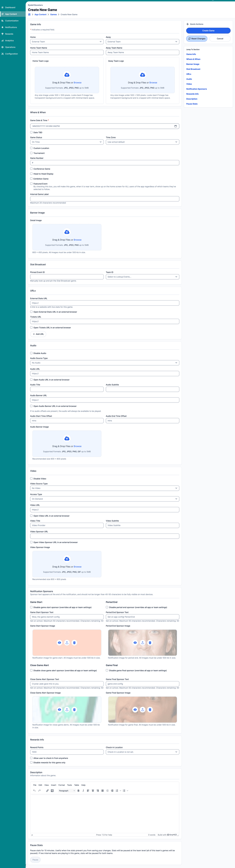Jump to the Banner Image section

[x=193, y=64]
